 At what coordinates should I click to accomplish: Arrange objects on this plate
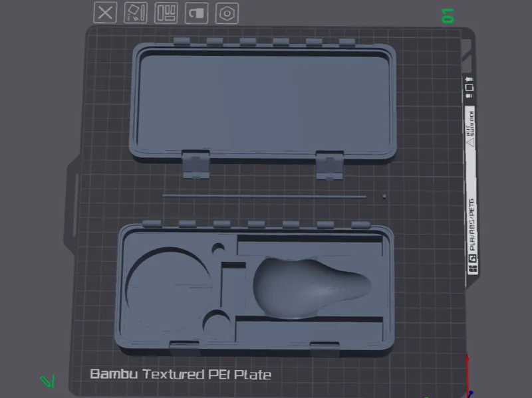166,13
